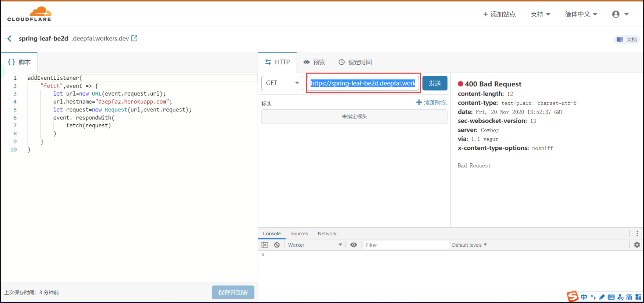644x303 pixels.
Task: Open the GET method dropdown
Action: (282, 83)
